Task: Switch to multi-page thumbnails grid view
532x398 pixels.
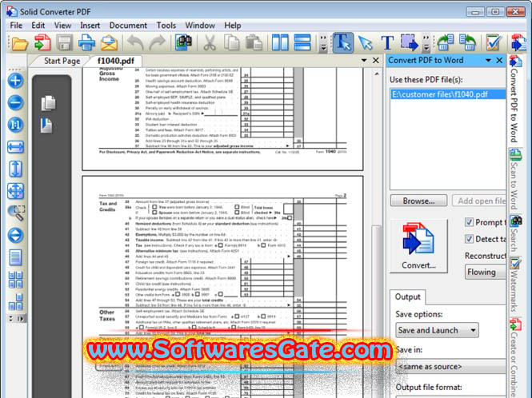Action: coord(15,280)
